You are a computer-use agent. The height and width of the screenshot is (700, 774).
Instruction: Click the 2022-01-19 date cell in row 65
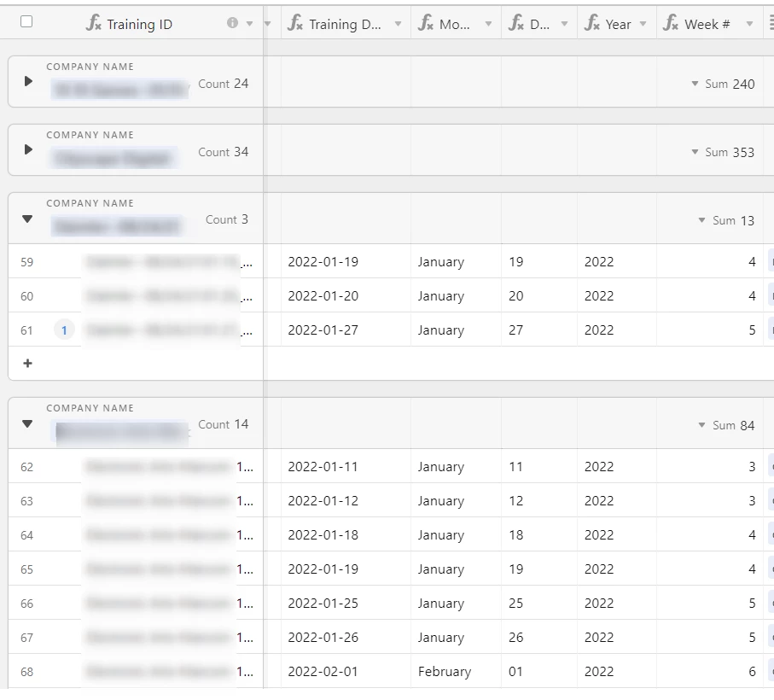346,569
